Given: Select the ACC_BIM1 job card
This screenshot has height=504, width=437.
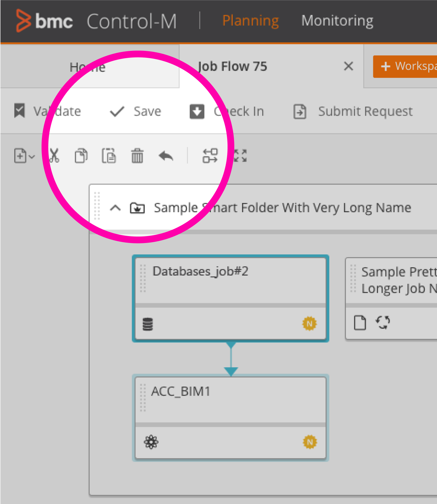Looking at the screenshot, I should click(x=231, y=418).
